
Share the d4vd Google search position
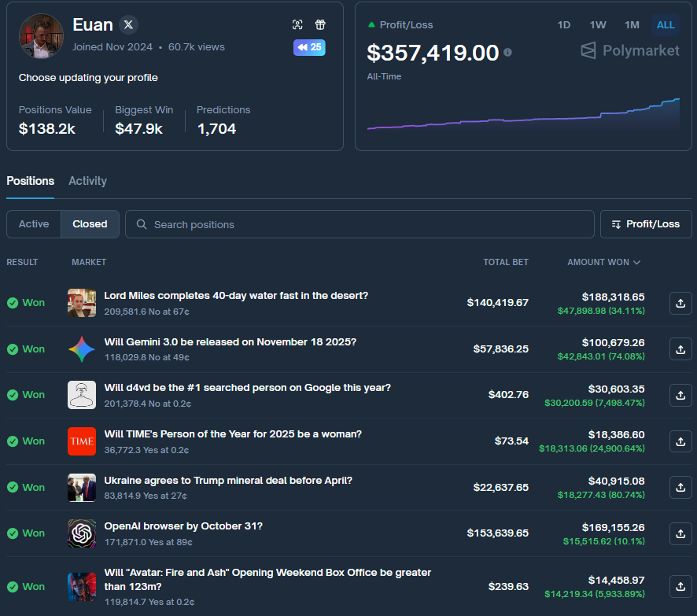click(x=680, y=395)
